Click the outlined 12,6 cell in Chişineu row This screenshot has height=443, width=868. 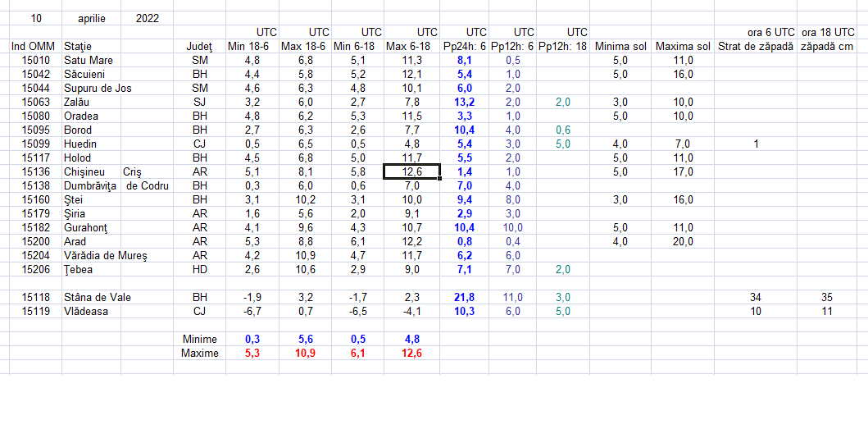click(411, 172)
